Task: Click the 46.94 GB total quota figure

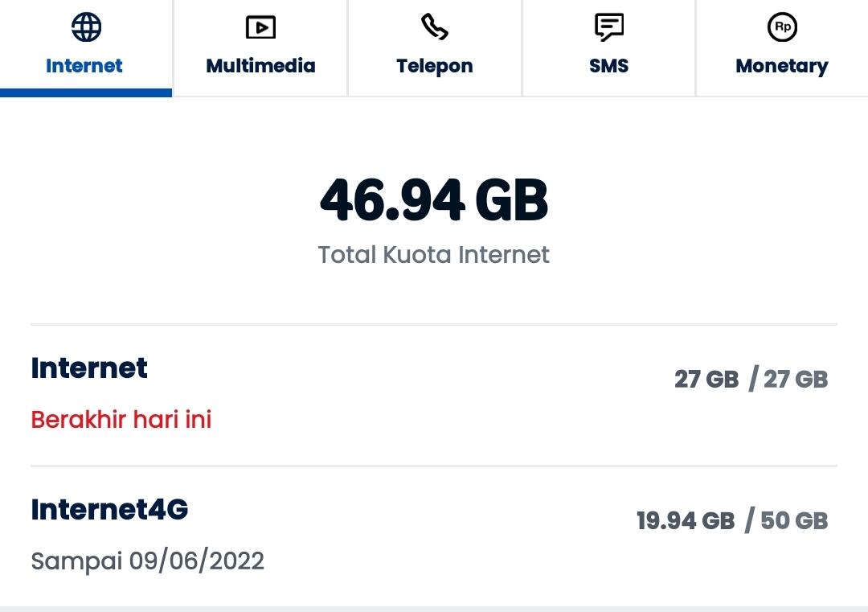Action: 434,199
